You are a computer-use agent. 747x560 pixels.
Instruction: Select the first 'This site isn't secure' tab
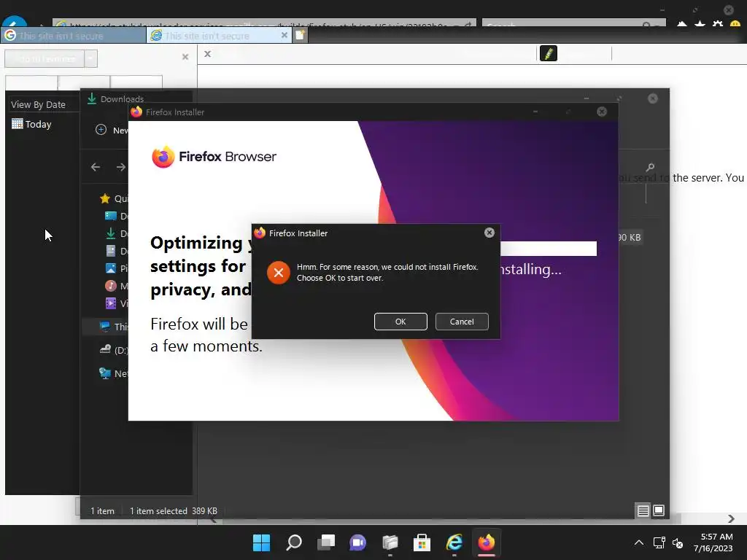pyautogui.click(x=74, y=36)
